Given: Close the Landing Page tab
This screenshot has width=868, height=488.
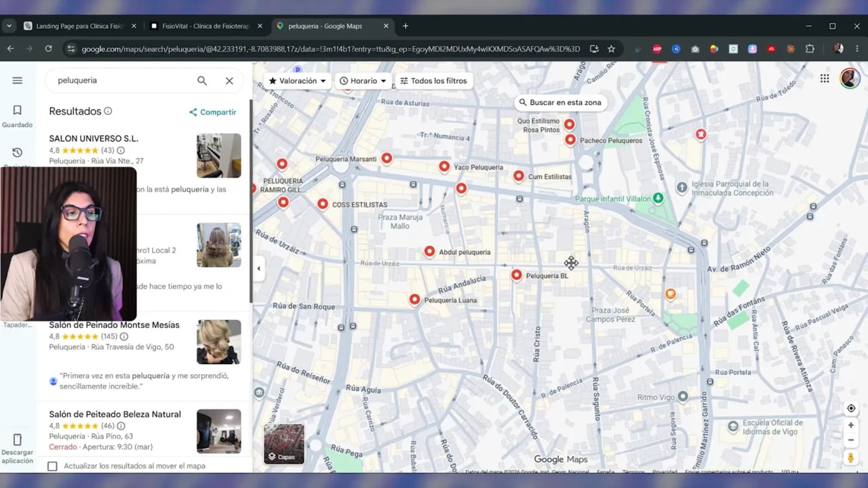Looking at the screenshot, I should point(134,26).
